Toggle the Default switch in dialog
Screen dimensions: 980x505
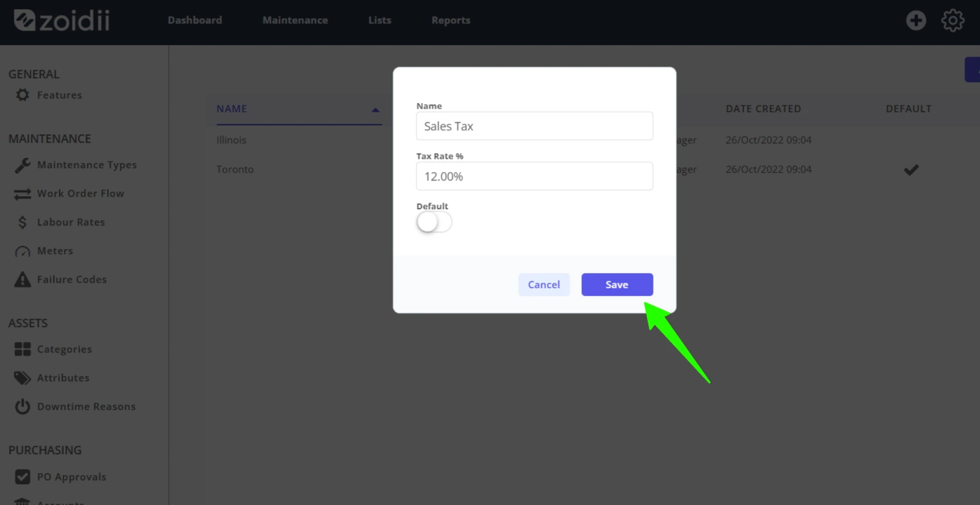point(434,222)
